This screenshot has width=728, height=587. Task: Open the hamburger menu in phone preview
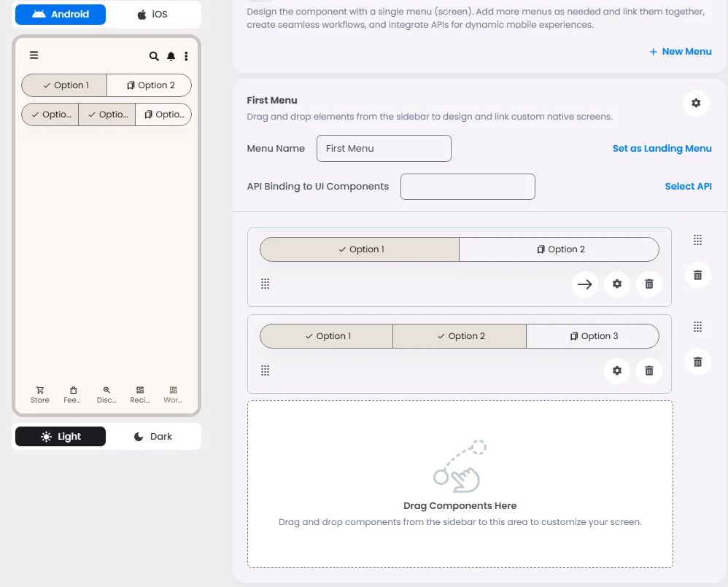click(34, 55)
